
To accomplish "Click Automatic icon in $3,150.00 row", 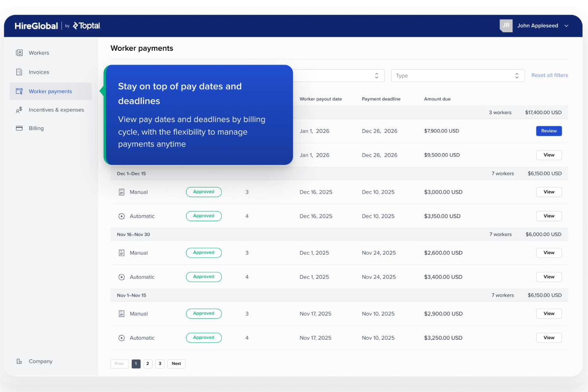I will pos(122,216).
